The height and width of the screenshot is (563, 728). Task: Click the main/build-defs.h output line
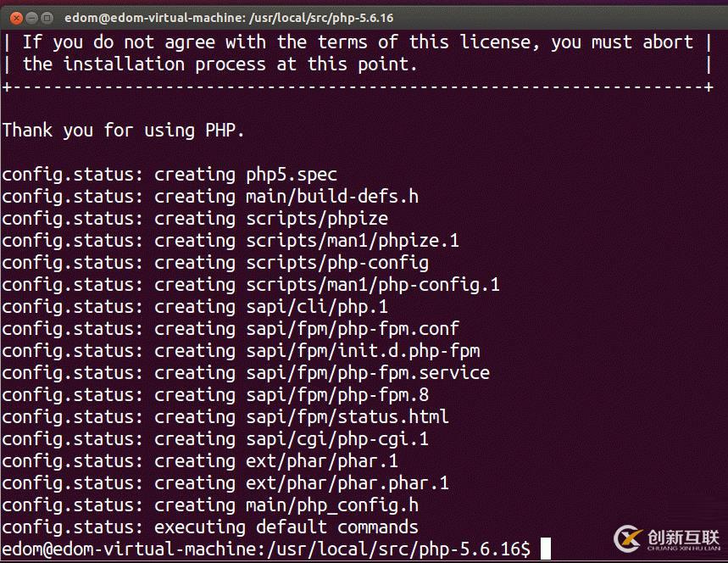tap(210, 197)
